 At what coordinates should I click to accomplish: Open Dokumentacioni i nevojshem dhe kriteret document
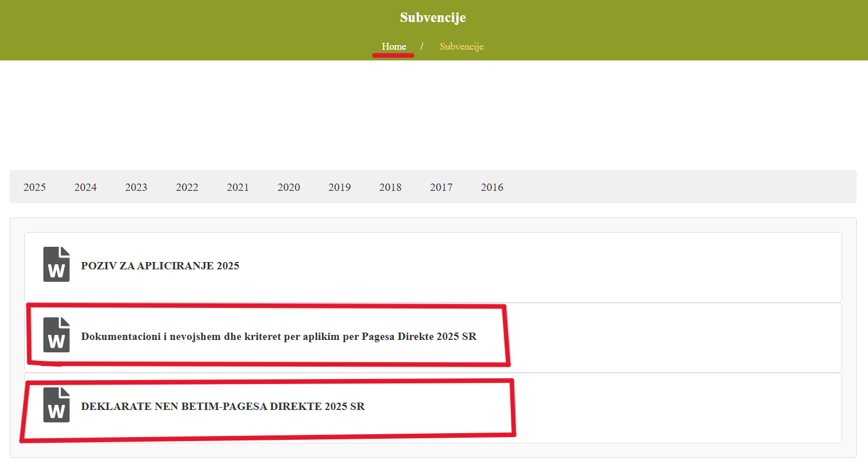(x=278, y=337)
